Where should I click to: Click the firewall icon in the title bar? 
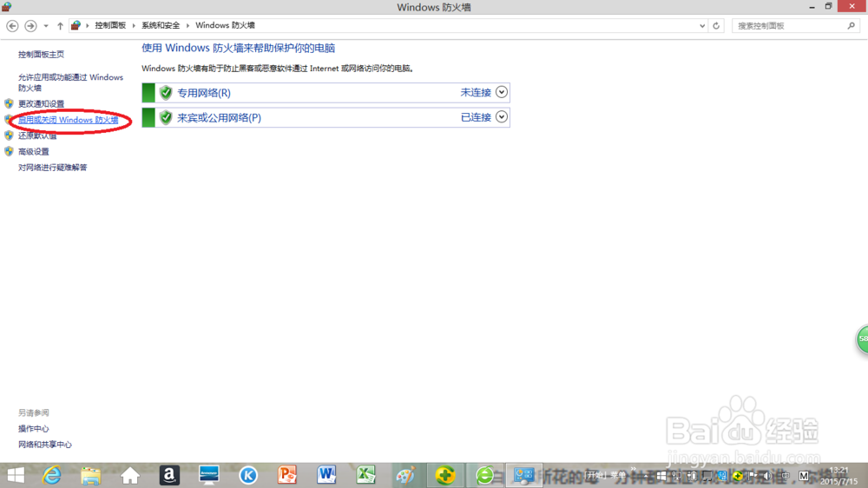(7, 7)
